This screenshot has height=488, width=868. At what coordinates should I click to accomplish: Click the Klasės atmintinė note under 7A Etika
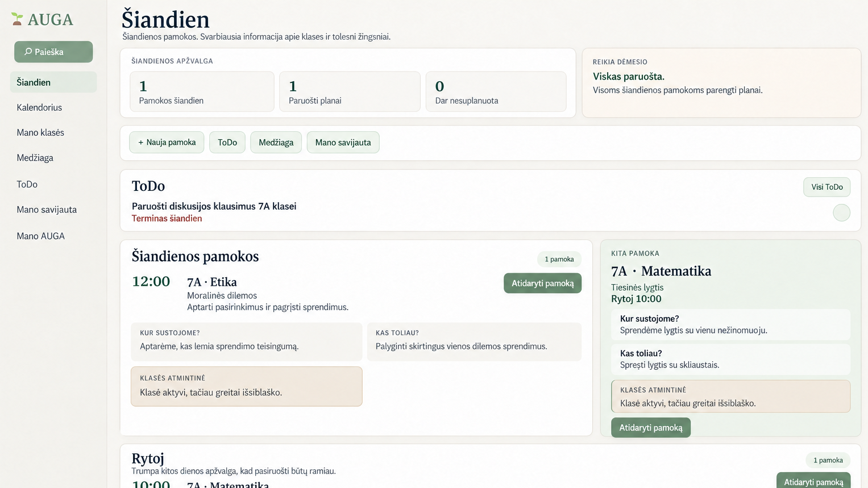click(x=246, y=386)
